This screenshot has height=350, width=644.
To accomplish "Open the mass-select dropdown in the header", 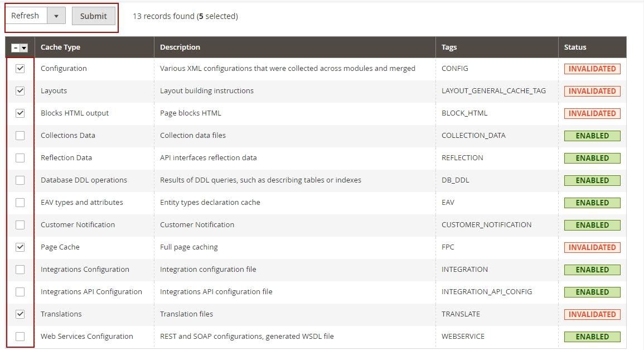I will [x=24, y=47].
